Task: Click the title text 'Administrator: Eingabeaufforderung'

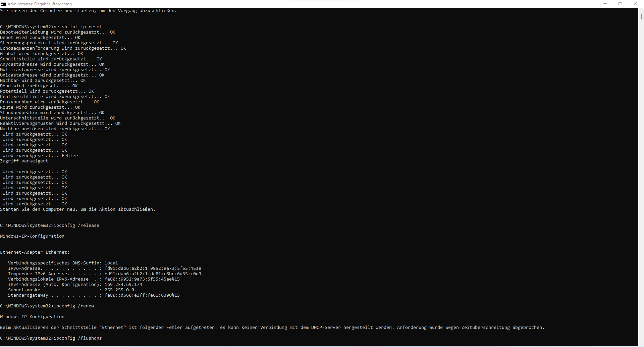Action: tap(40, 4)
